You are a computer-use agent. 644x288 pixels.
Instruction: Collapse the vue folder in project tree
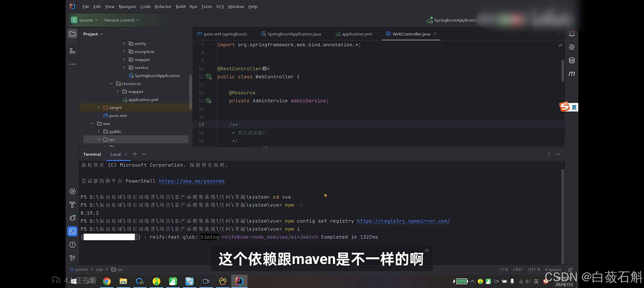(x=92, y=123)
